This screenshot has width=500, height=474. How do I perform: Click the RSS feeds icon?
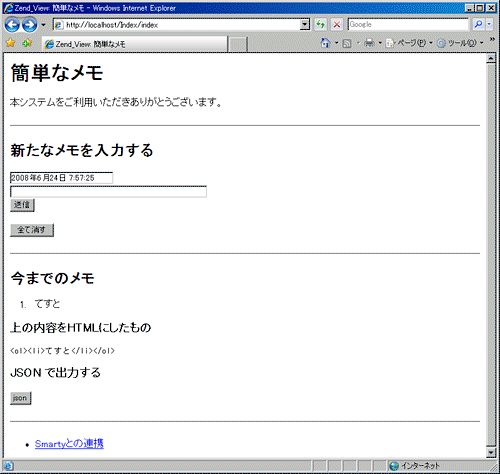(x=347, y=43)
